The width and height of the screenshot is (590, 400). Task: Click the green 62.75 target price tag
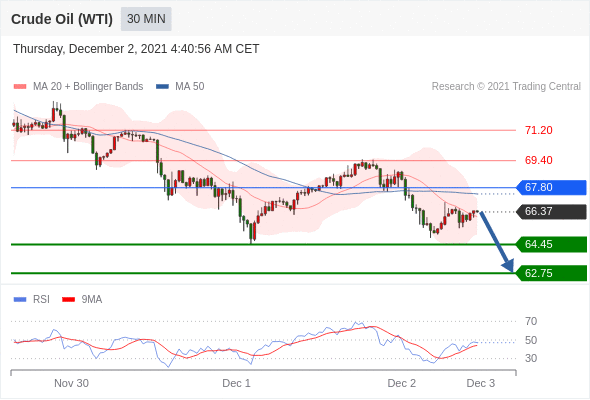(550, 273)
